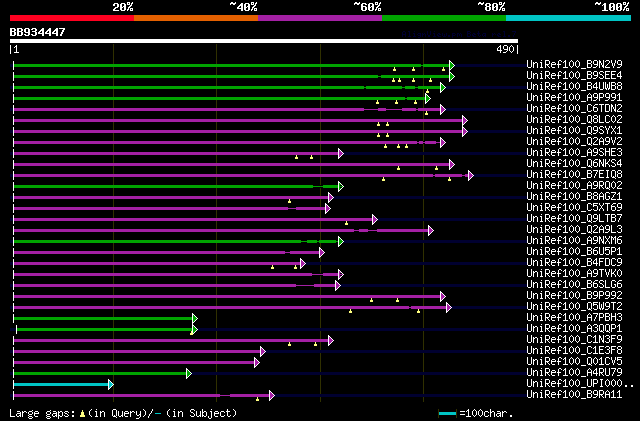The width and height of the screenshot is (640, 421).
Task: Select the UniRef100_A9TVK0 label
Action: click(x=574, y=274)
